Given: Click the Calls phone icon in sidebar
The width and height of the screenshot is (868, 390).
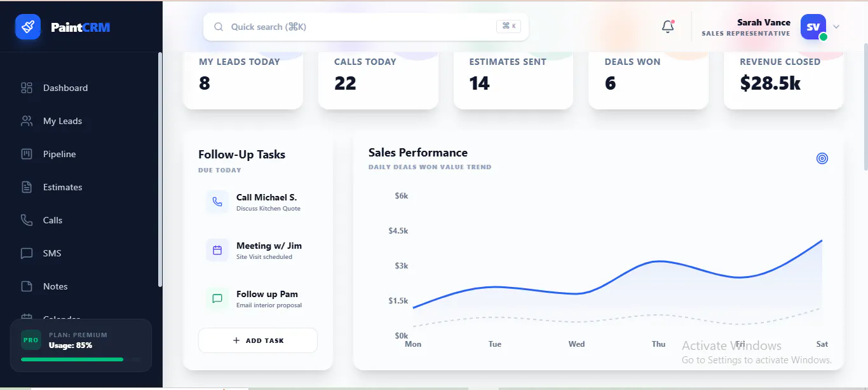Looking at the screenshot, I should coord(27,220).
